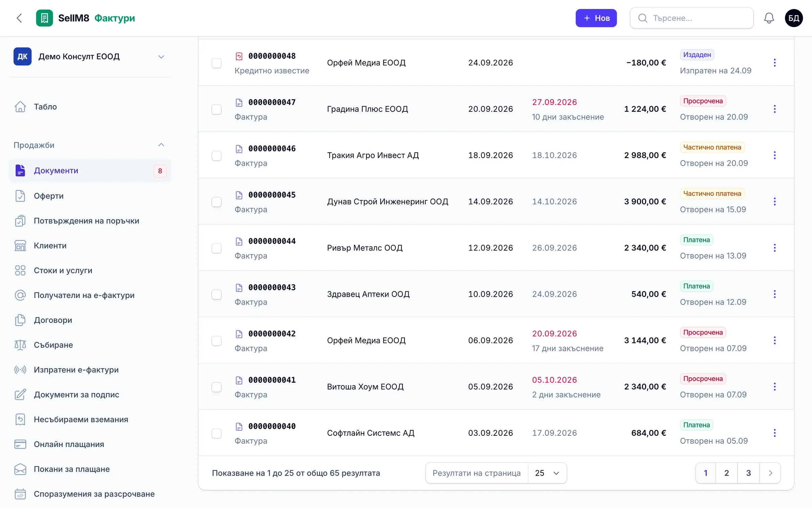Click the Частично платена badge of 0000000046
Image resolution: width=812 pixels, height=508 pixels.
712,147
